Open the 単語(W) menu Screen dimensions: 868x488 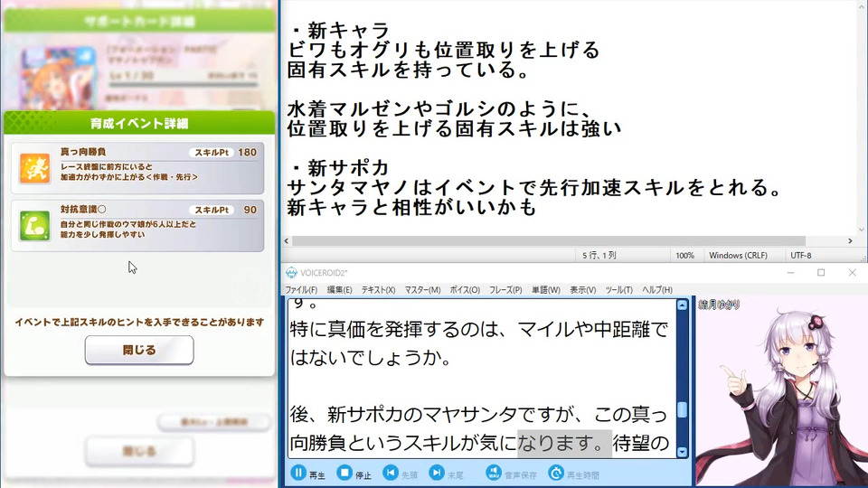tap(546, 290)
